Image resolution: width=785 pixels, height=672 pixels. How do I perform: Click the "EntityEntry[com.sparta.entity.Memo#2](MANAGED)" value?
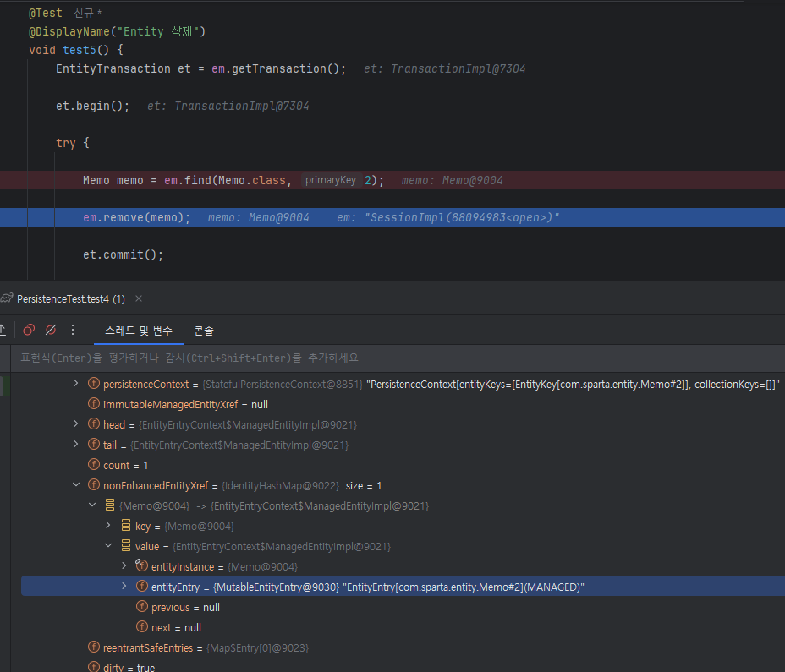(x=463, y=587)
